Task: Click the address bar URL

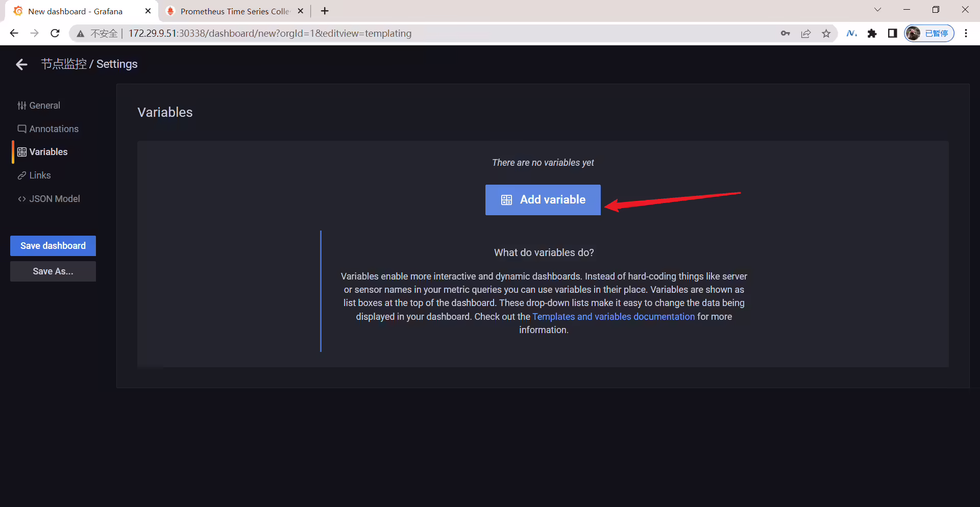Action: 270,33
